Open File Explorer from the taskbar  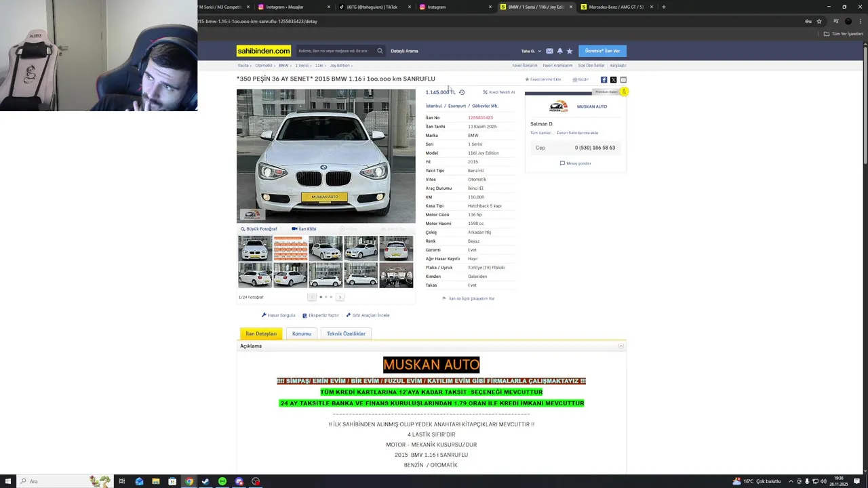[156, 481]
